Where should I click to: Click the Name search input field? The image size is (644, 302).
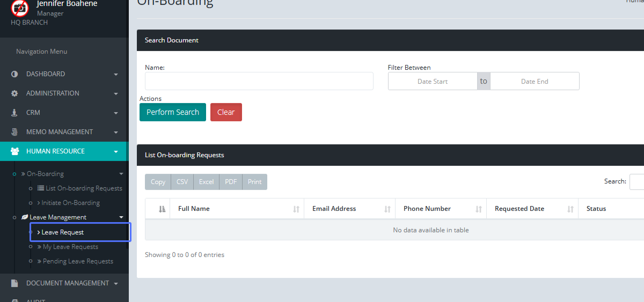tap(259, 81)
